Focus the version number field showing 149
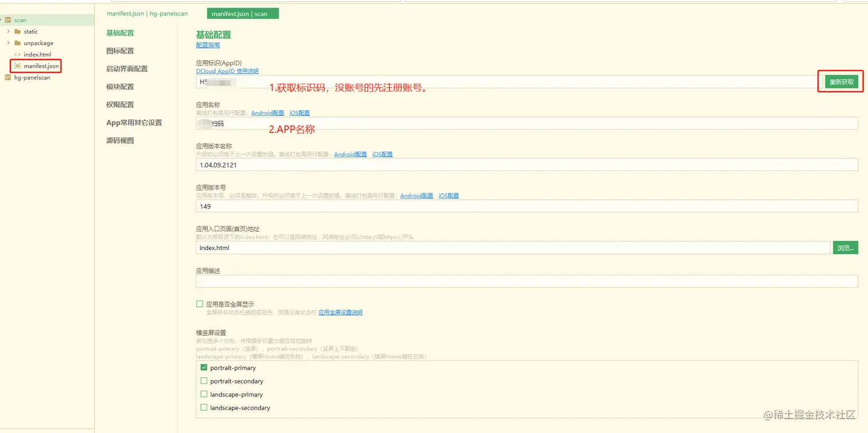 527,206
